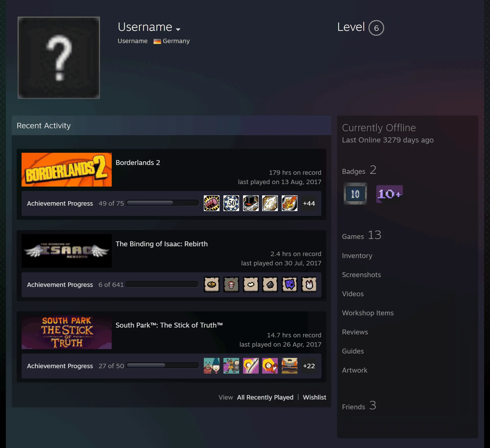490x448 pixels.
Task: Select the South Park two-characters fighting achievement
Action: (231, 366)
